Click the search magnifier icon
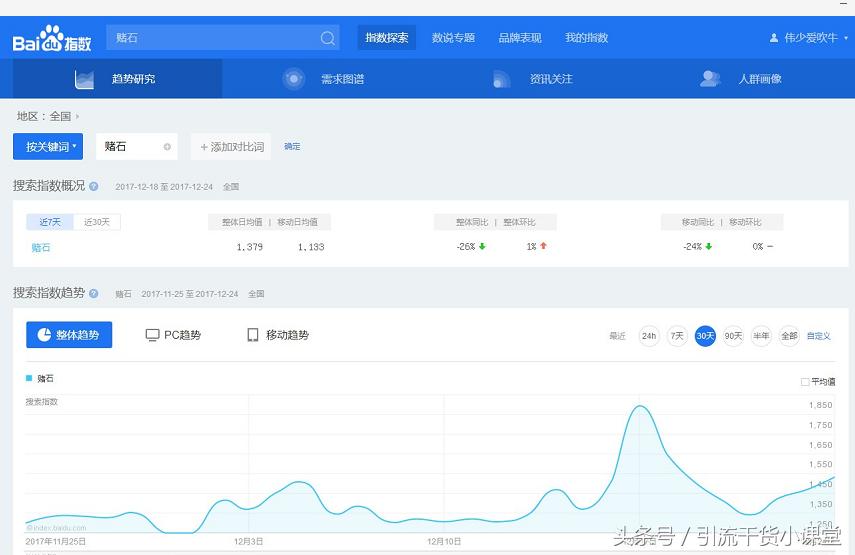Image resolution: width=855 pixels, height=555 pixels. pos(328,38)
